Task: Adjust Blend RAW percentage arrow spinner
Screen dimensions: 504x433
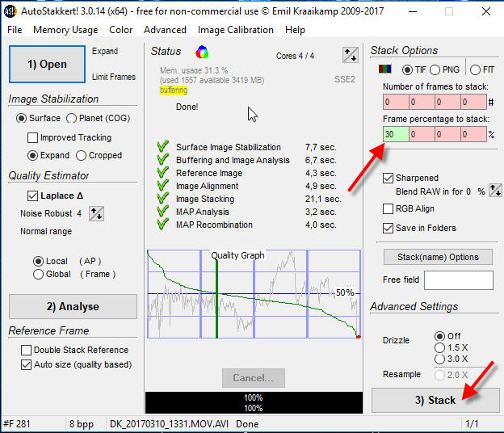Action: pyautogui.click(x=496, y=191)
